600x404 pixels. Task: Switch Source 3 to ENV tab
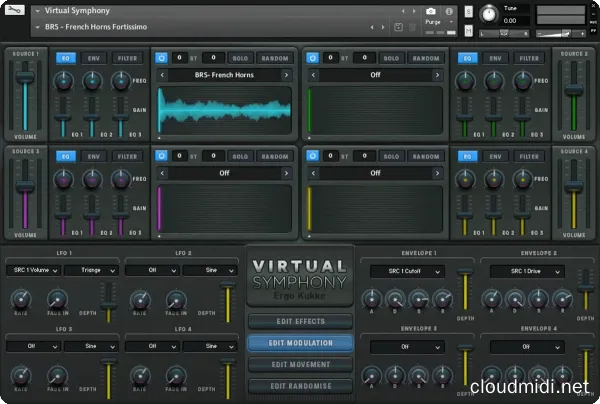click(94, 156)
